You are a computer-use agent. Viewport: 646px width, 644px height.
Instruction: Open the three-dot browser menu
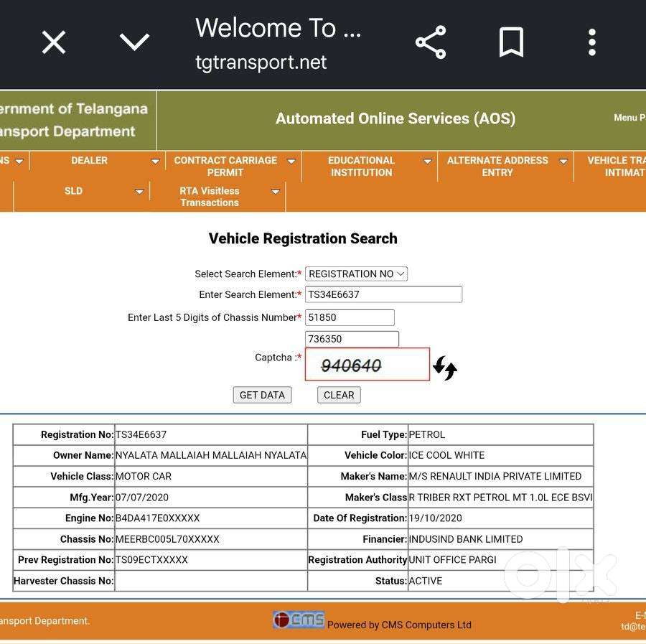coord(592,42)
